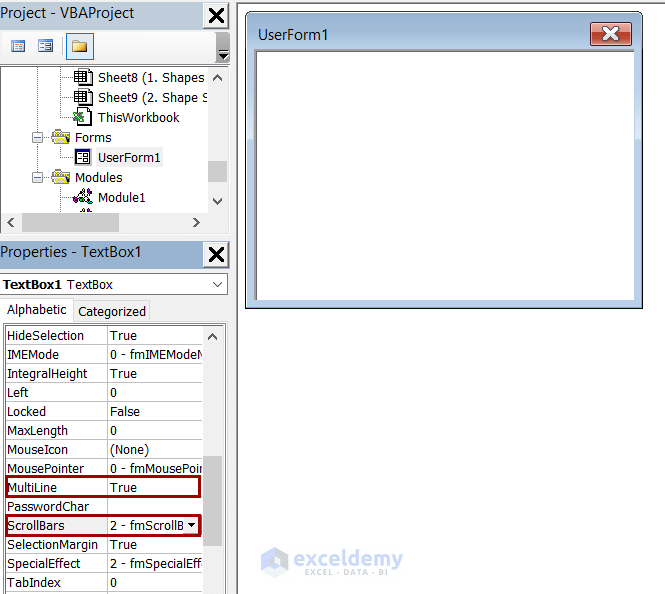Click the TabIndex value field
The height and width of the screenshot is (594, 665).
pyautogui.click(x=155, y=583)
